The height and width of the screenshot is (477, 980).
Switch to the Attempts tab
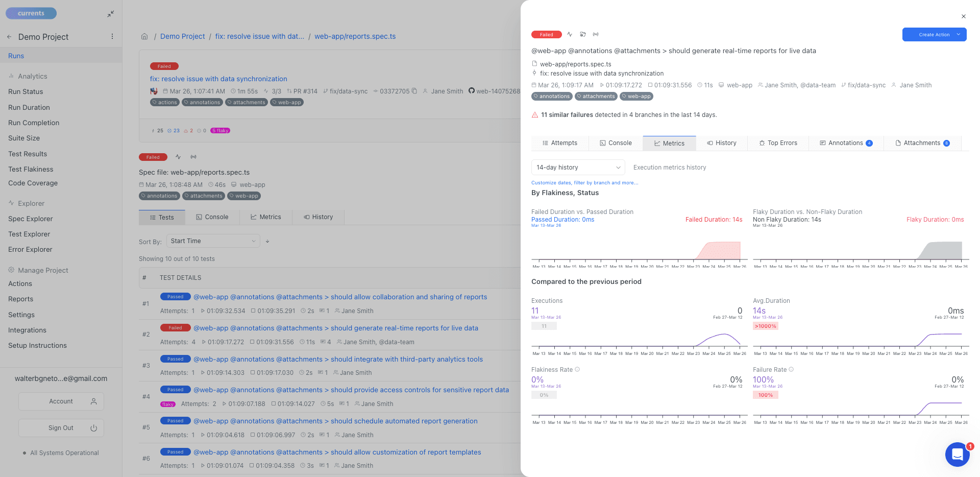(x=560, y=143)
